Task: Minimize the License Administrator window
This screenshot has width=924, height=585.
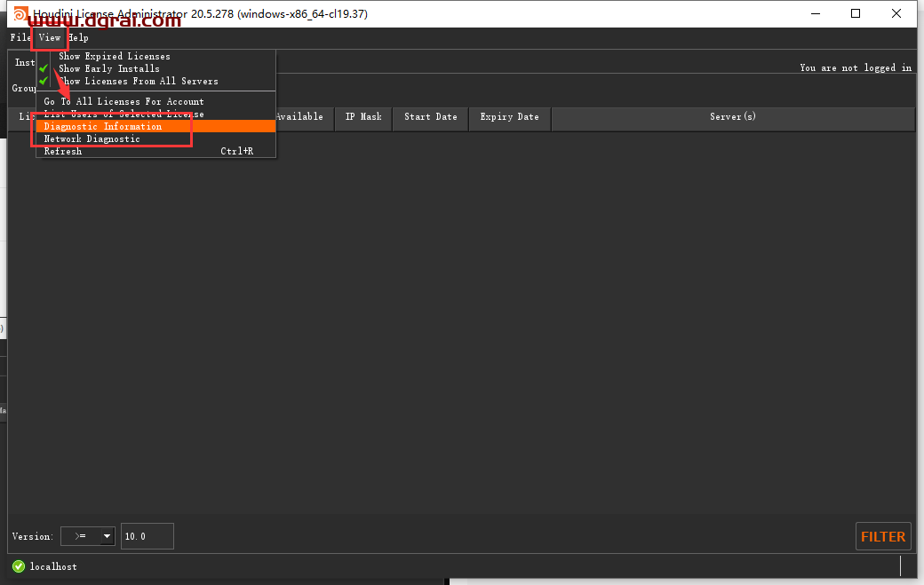Action: 816,13
